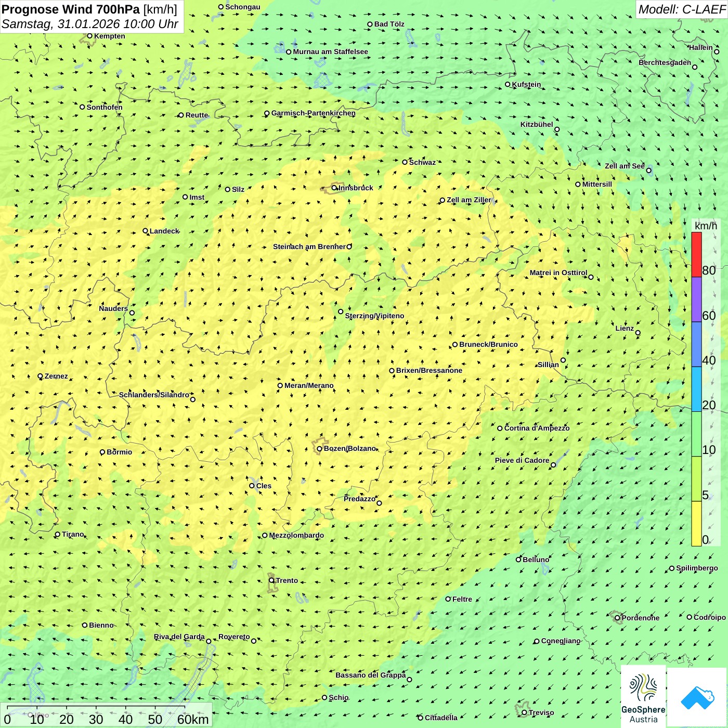Click the GeoSphere Austria logo
Viewport: 728px width, 728px height.
click(x=643, y=696)
